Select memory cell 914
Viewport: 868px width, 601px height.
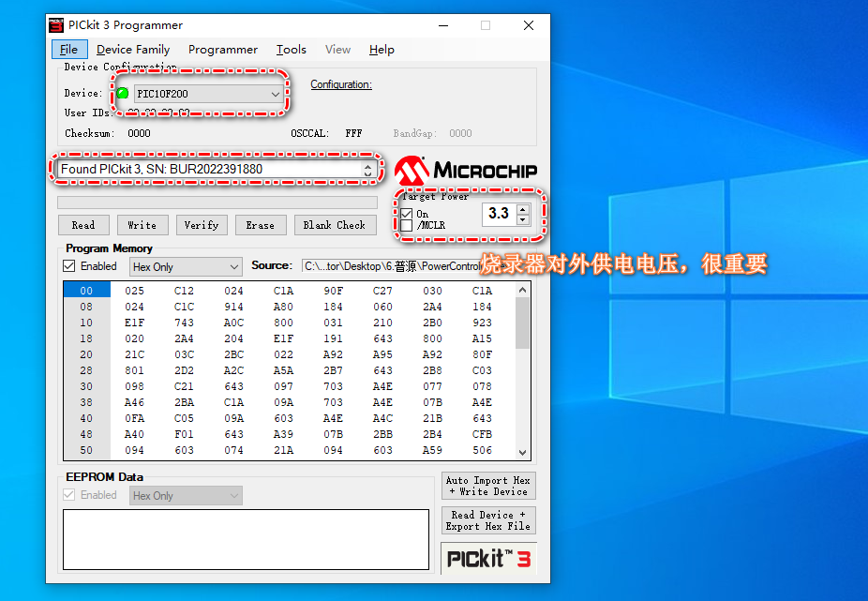tap(233, 307)
